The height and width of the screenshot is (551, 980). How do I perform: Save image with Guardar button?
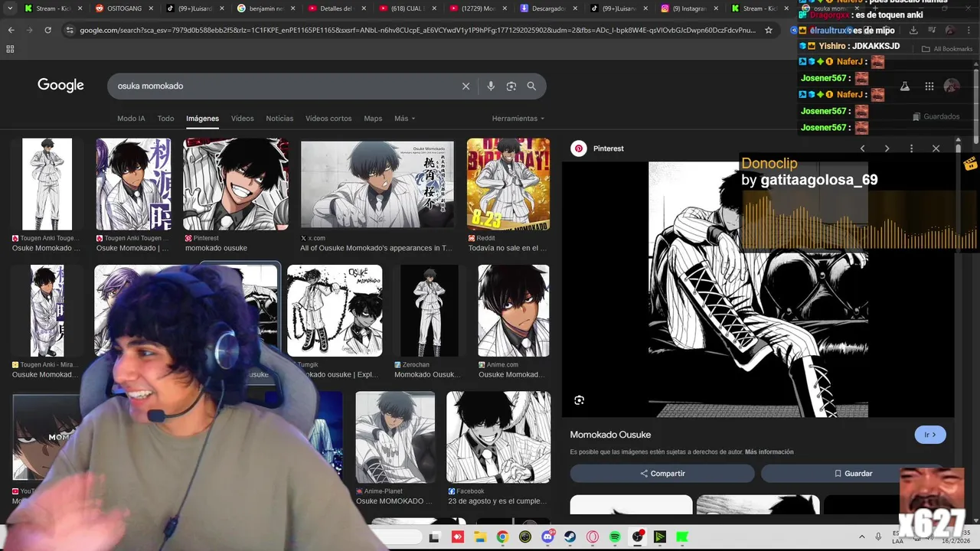(853, 474)
